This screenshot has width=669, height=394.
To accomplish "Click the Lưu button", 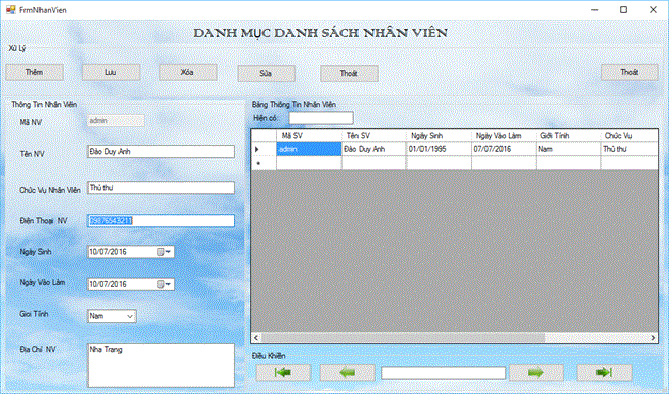I will (111, 72).
